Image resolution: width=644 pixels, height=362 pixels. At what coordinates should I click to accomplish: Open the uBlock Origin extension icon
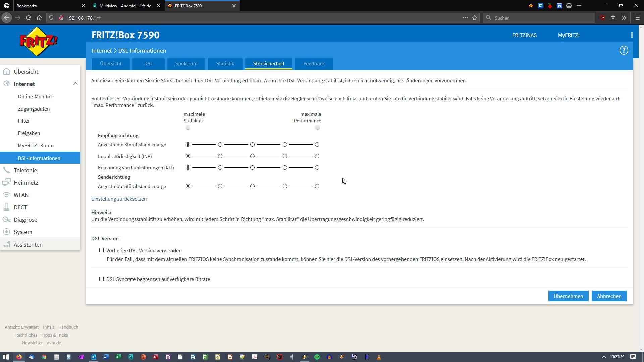coord(602,18)
